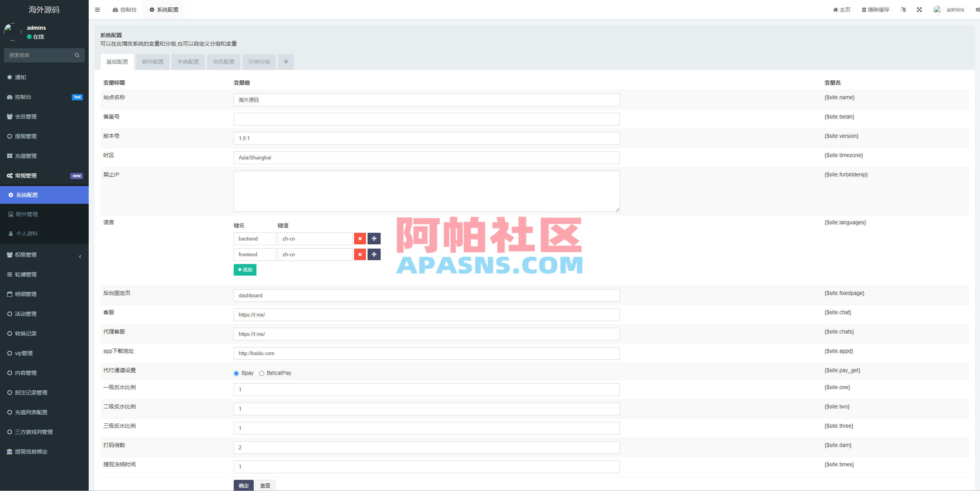
Task: Click inside the 站点名称 site name field
Action: (x=426, y=100)
